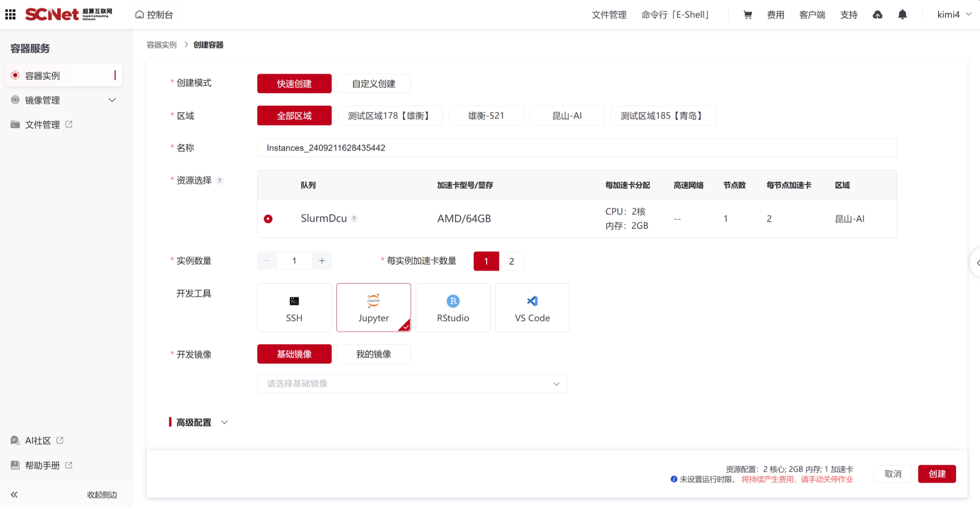The height and width of the screenshot is (507, 980).
Task: Click the notification bell icon
Action: coord(902,15)
